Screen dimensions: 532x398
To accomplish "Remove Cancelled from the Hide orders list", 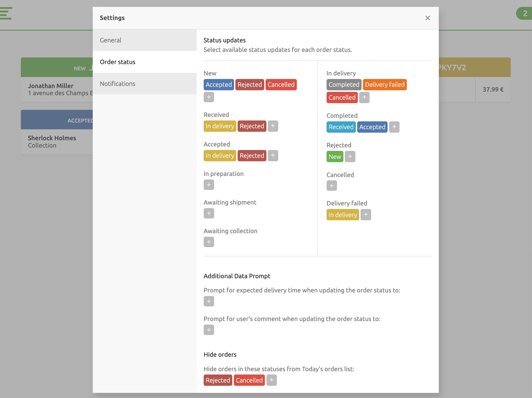I will click(x=249, y=380).
